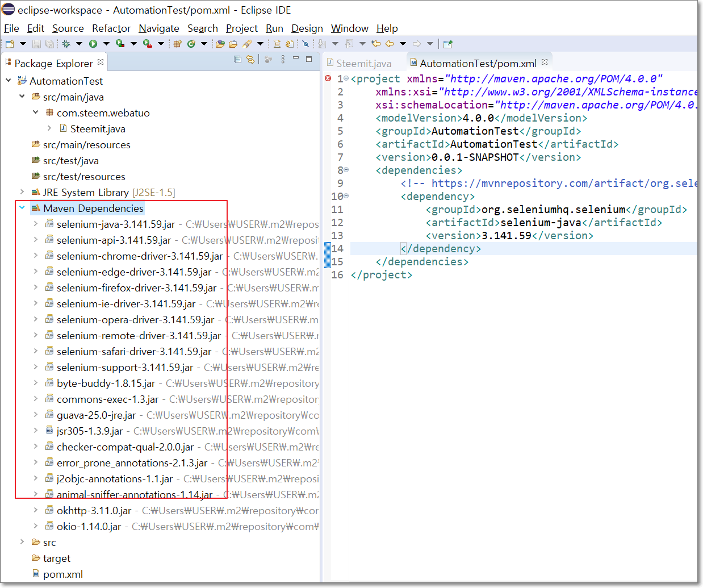This screenshot has height=588, width=703.
Task: Select okhttp-3.11.0.jar dependency
Action: click(x=94, y=511)
